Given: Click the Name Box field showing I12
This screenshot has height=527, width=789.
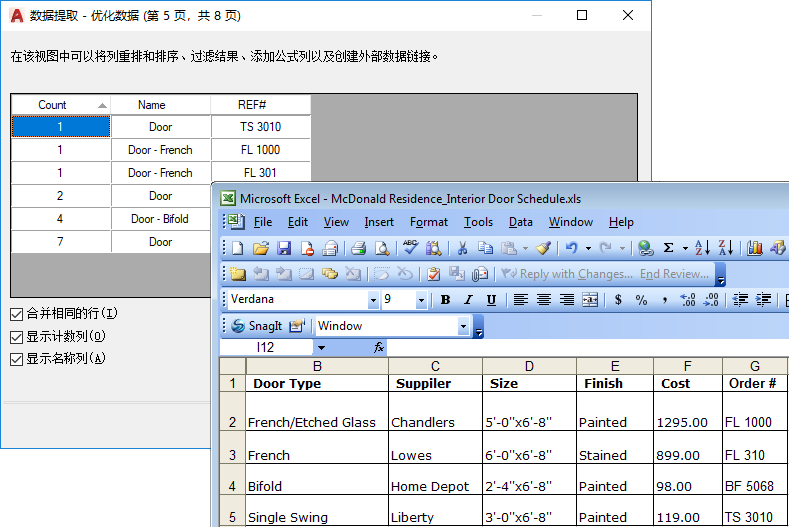Looking at the screenshot, I should tap(266, 347).
